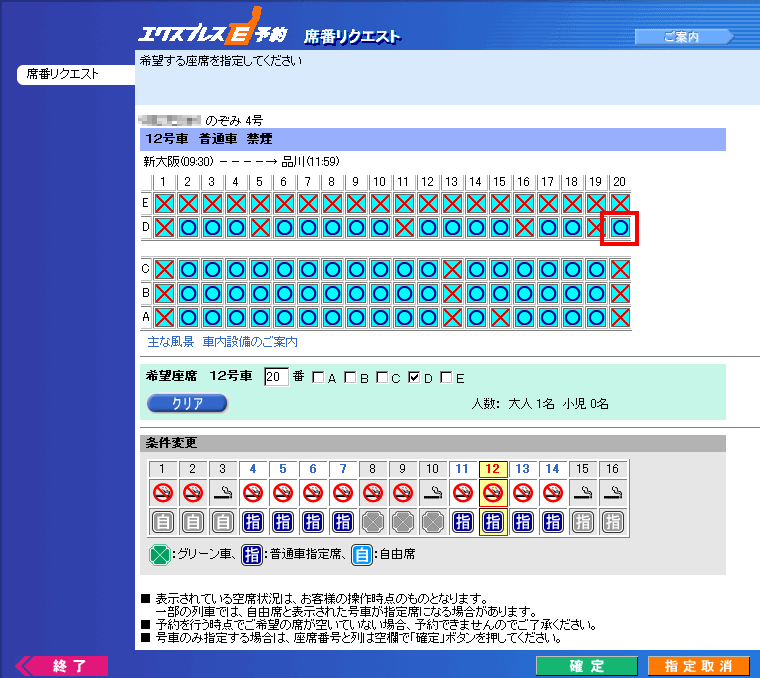The height and width of the screenshot is (678, 760).
Task: Select available seat 2C on the seat map
Action: (188, 269)
